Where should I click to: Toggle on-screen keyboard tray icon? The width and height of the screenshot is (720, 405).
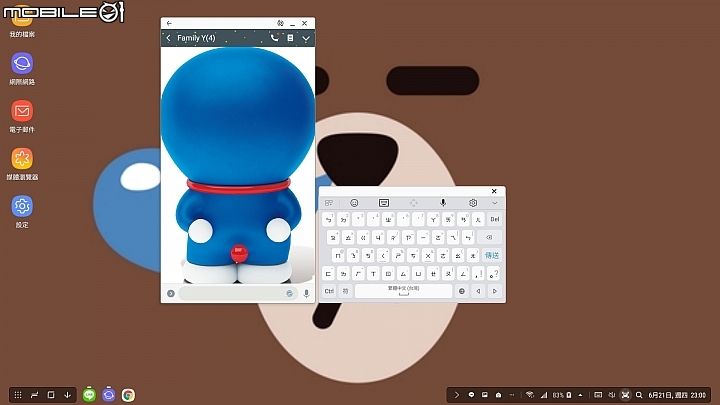[598, 395]
